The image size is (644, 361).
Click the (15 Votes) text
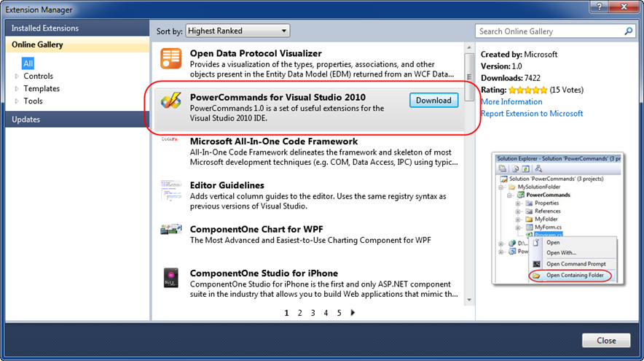[566, 90]
